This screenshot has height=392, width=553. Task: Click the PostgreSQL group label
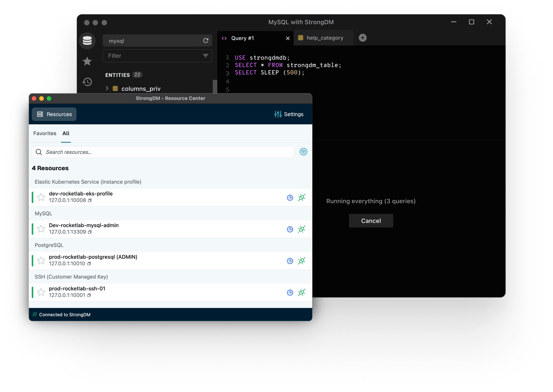click(x=49, y=245)
